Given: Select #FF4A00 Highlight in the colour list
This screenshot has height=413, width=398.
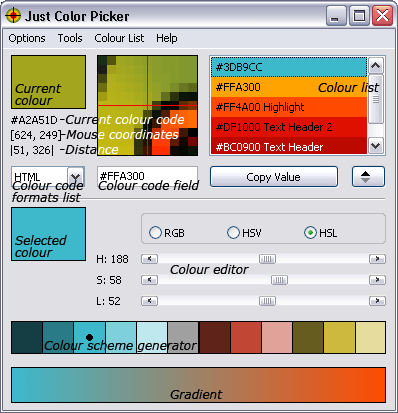Looking at the screenshot, I should pyautogui.click(x=289, y=107).
